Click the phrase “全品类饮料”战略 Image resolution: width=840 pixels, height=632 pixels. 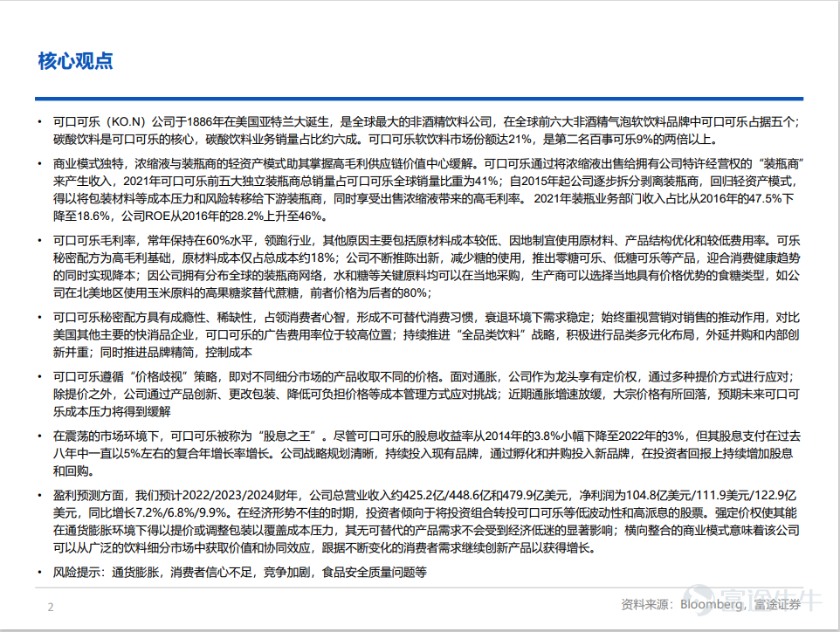[506, 334]
